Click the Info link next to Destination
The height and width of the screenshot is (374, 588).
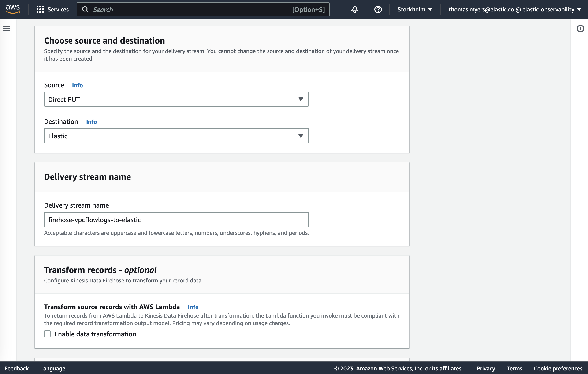point(91,122)
